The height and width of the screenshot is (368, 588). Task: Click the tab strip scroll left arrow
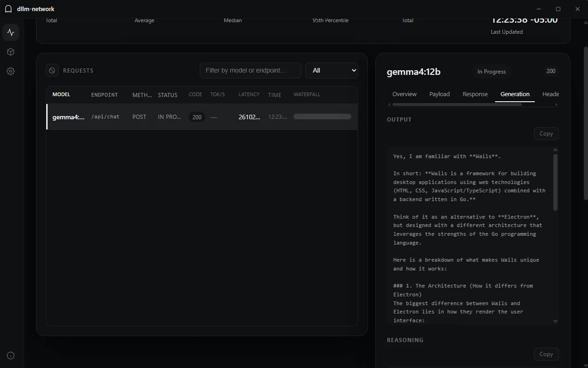(x=389, y=104)
